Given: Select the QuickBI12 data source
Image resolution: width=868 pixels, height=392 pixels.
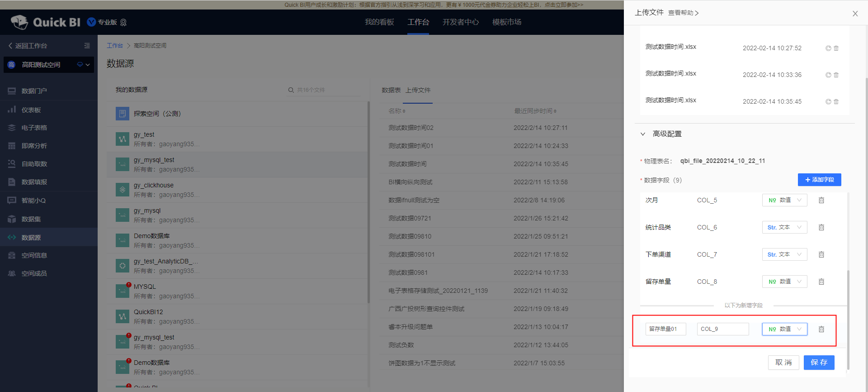Looking at the screenshot, I should [x=238, y=316].
